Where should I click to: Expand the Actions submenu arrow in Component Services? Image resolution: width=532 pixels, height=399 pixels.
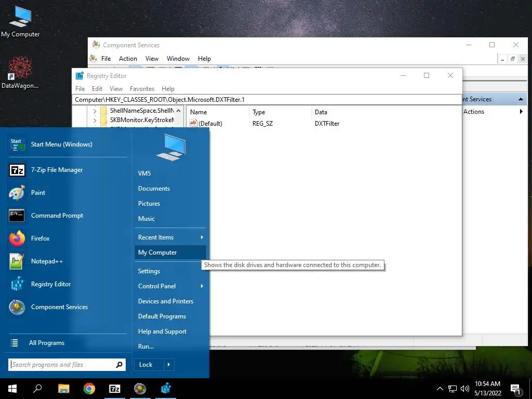click(521, 112)
